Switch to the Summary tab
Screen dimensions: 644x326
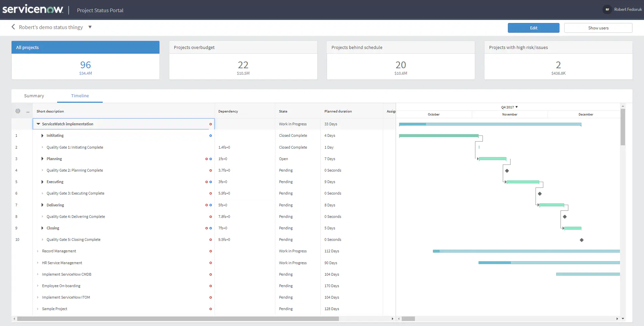[34, 96]
